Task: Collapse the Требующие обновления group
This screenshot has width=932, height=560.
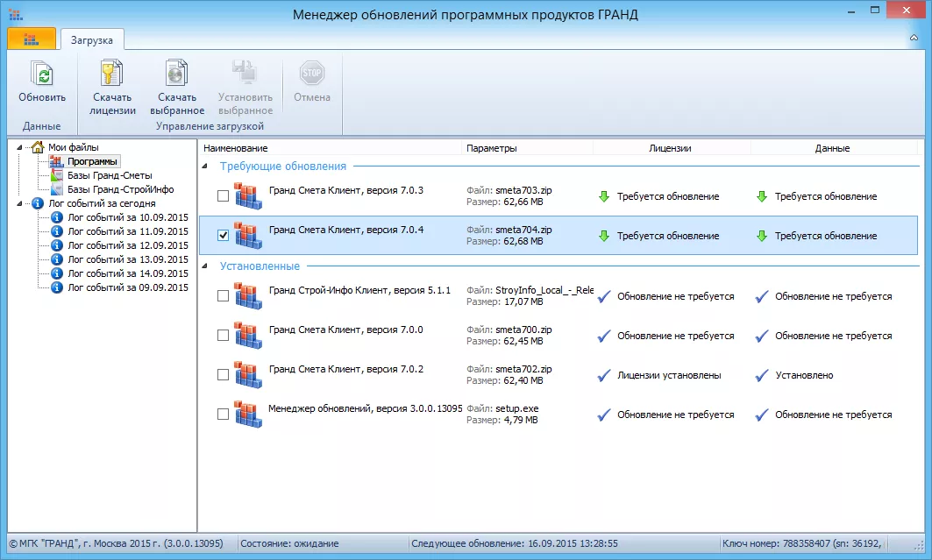Action: [205, 167]
